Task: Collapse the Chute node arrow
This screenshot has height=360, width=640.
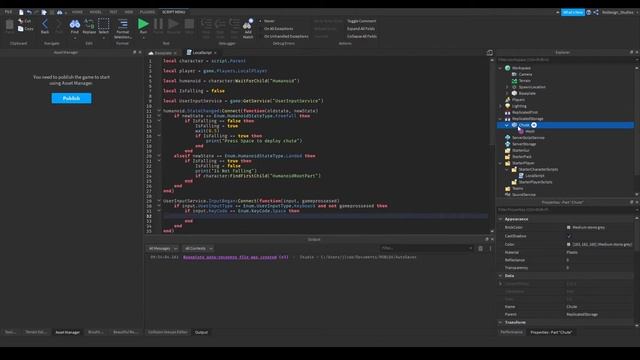Action: pyautogui.click(x=507, y=125)
